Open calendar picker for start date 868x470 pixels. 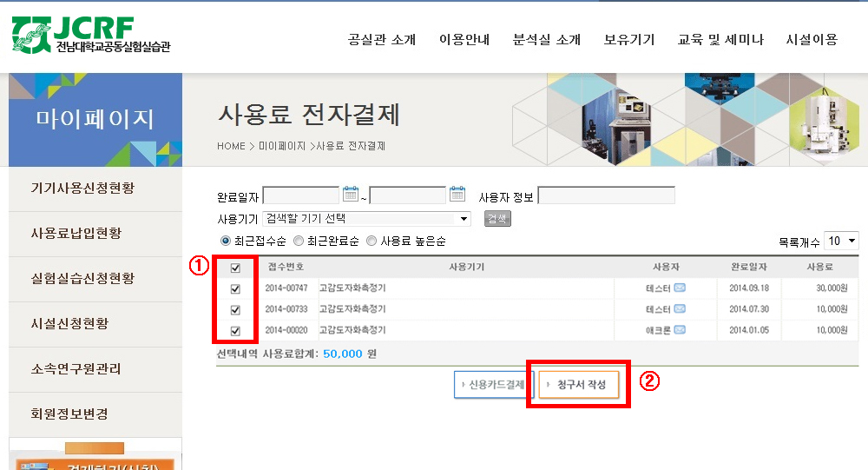point(351,195)
